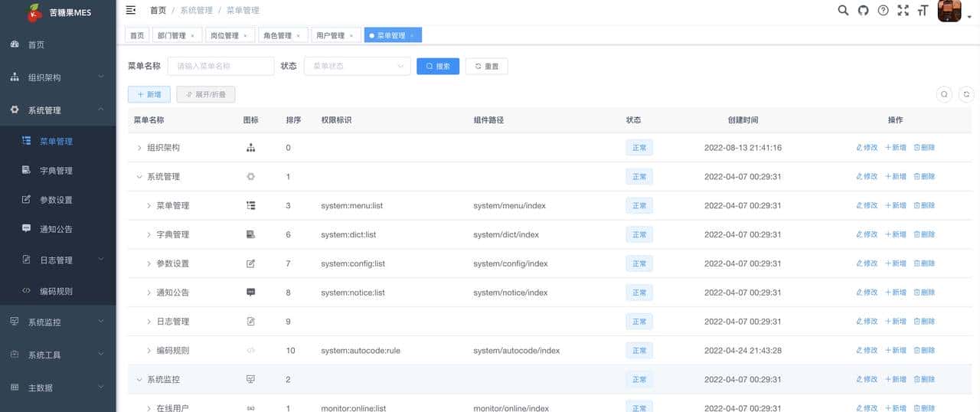Image resolution: width=980 pixels, height=412 pixels.
Task: Open the help question-mark icon
Action: pos(883,11)
